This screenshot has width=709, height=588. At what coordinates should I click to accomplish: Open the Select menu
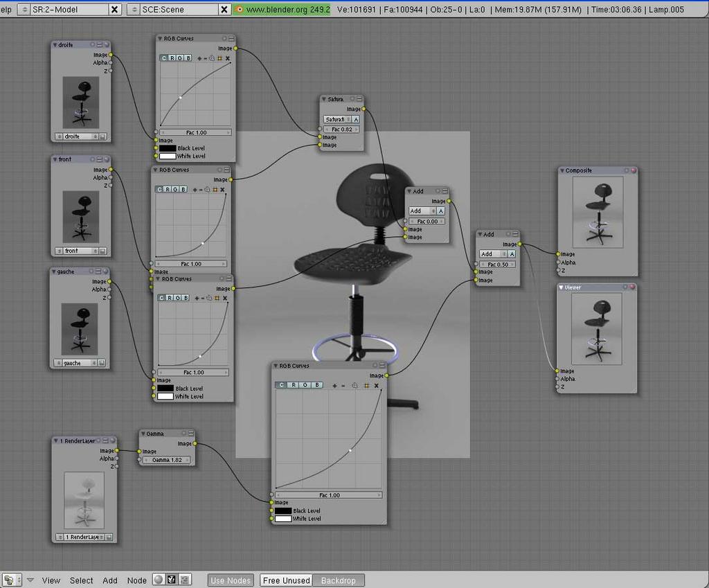coord(82,580)
